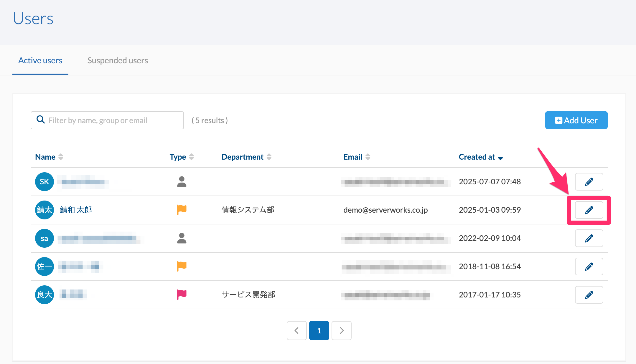Go to the next page with the right arrow
This screenshot has height=364, width=636.
(x=341, y=330)
